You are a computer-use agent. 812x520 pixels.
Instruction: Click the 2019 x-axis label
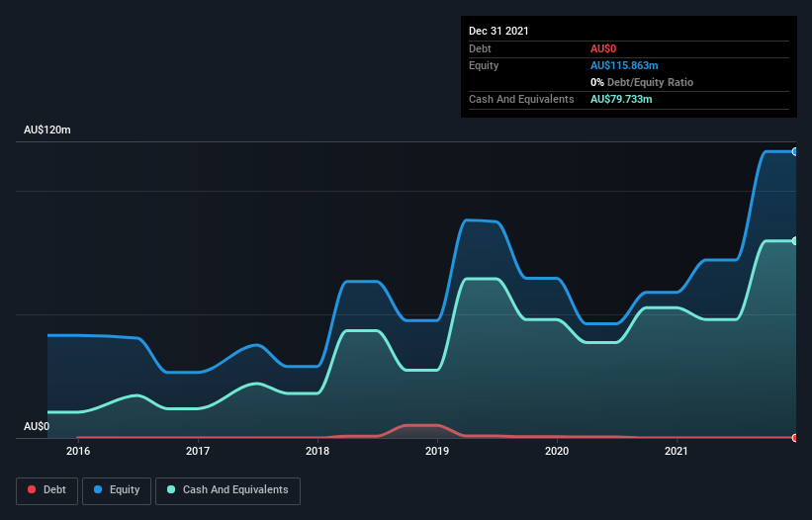click(437, 451)
